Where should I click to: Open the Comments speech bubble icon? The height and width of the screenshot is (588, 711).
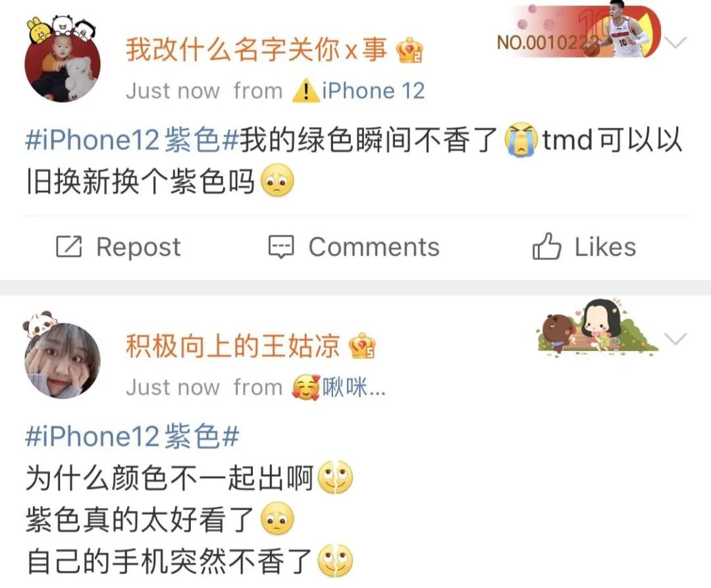point(281,247)
